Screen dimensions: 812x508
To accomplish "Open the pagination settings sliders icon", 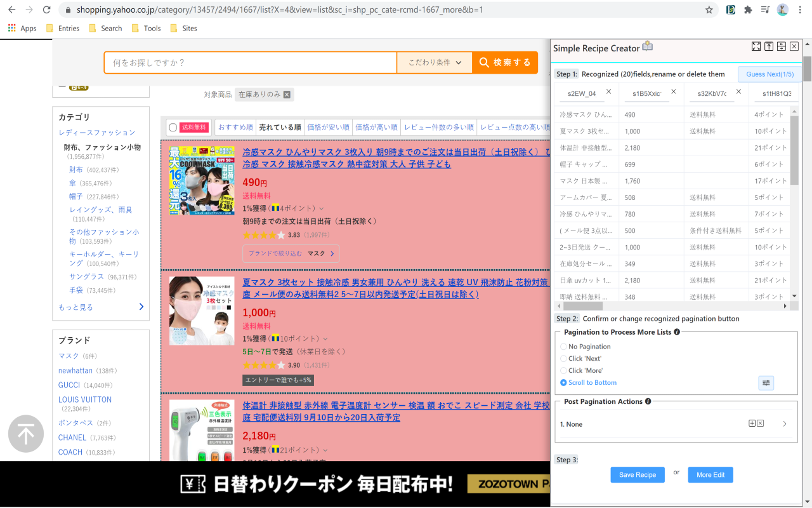I will tap(766, 383).
